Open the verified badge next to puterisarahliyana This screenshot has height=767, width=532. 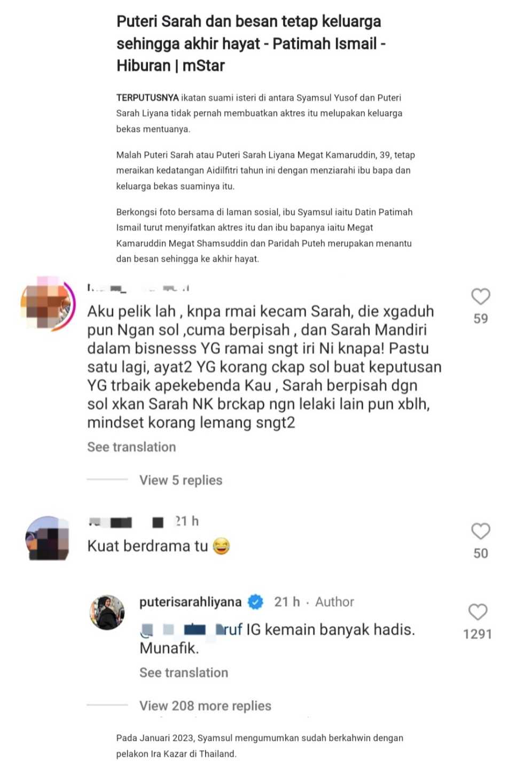[x=256, y=602]
